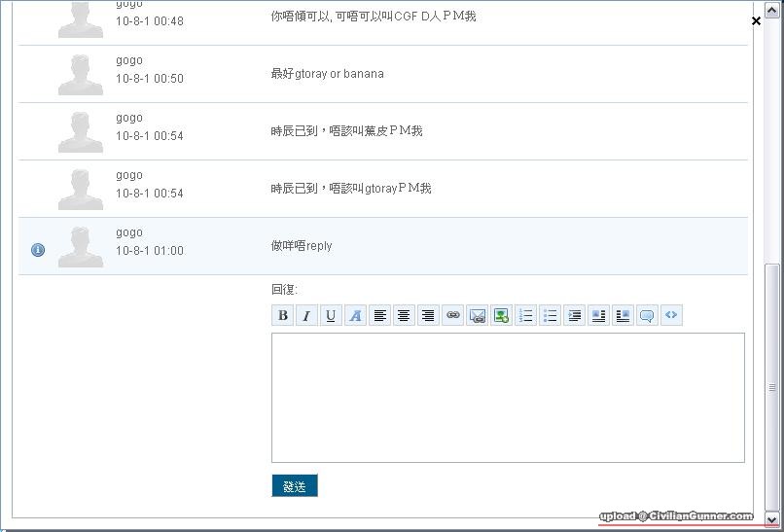This screenshot has height=532, width=784.
Task: Click the info icon beside last message
Action: tap(38, 250)
